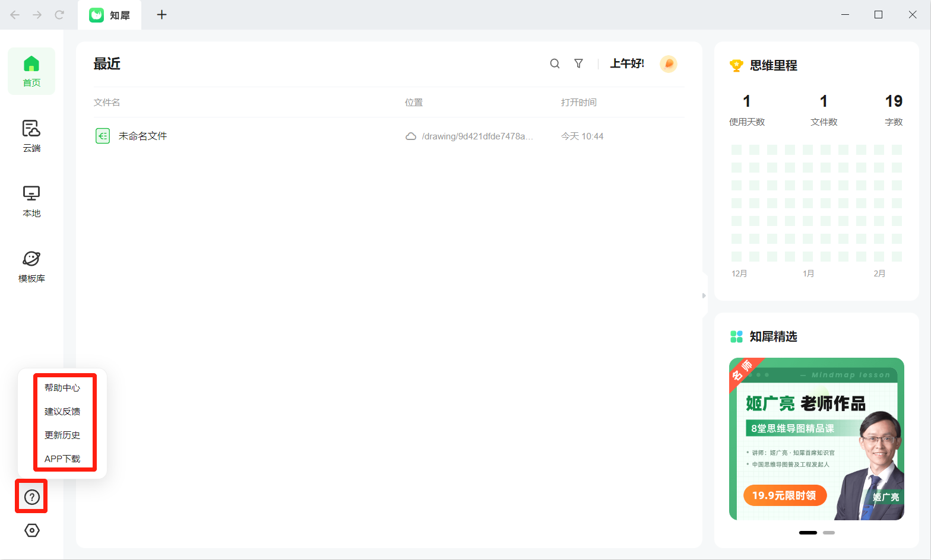The width and height of the screenshot is (931, 560).
Task: Open the 模板库 template library
Action: click(x=31, y=267)
